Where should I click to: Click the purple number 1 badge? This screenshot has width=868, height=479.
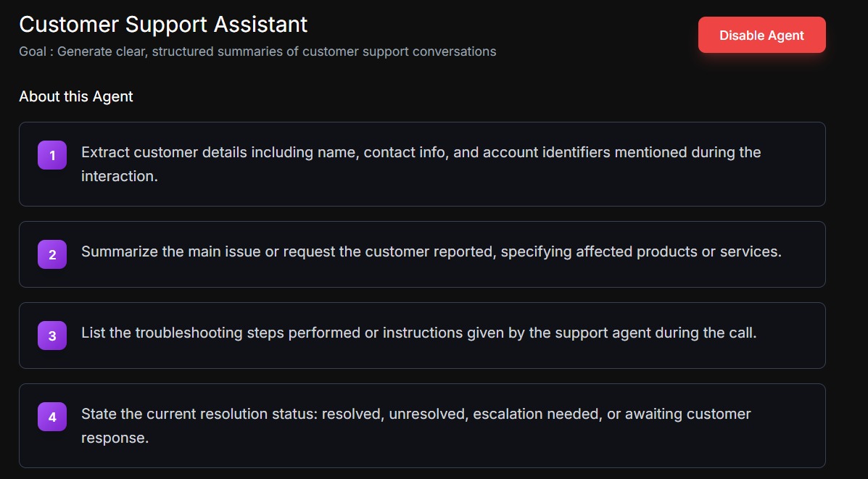pyautogui.click(x=52, y=155)
